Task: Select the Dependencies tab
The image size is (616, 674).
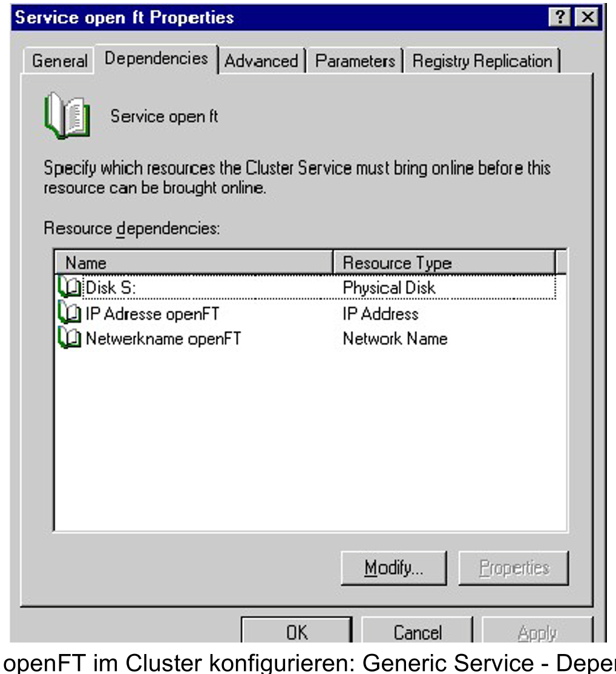Action: point(156,59)
